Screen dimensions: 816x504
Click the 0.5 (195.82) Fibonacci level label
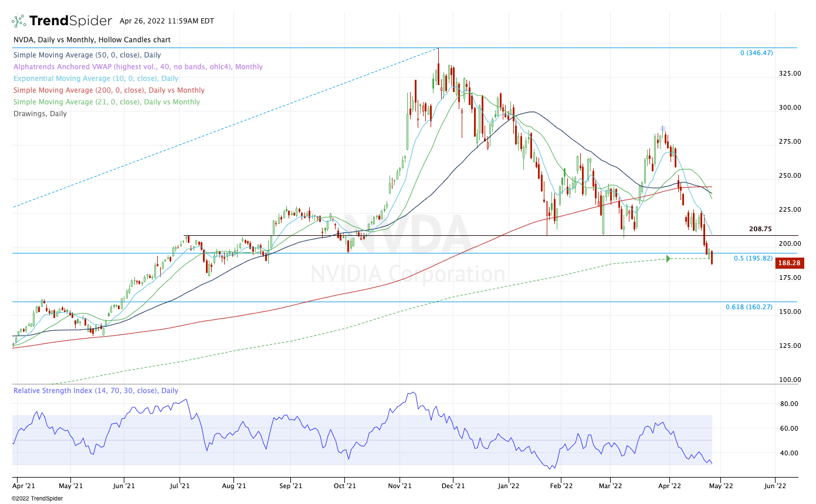[753, 258]
